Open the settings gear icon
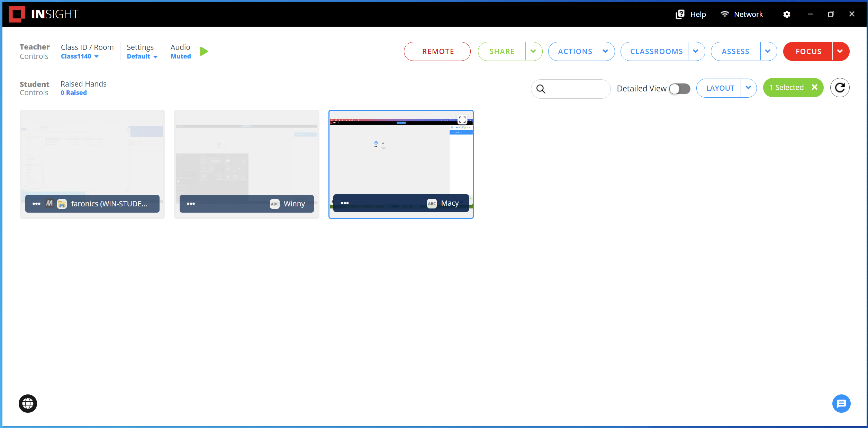The width and height of the screenshot is (868, 428). pos(787,14)
